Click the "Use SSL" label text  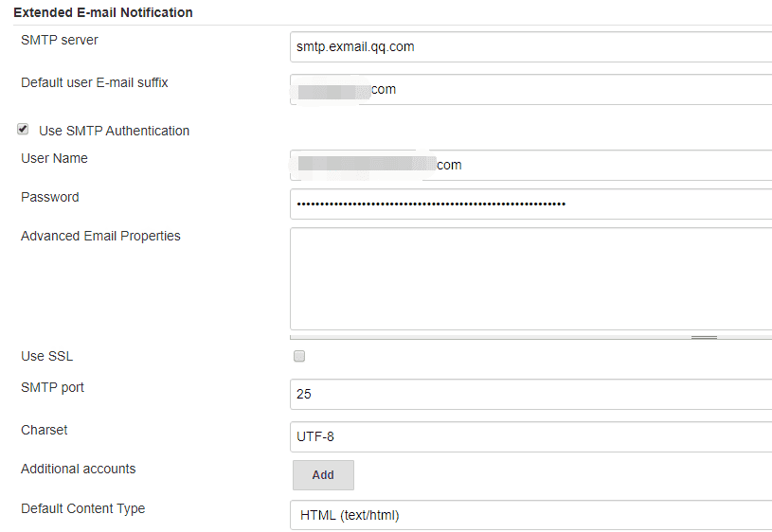click(47, 356)
